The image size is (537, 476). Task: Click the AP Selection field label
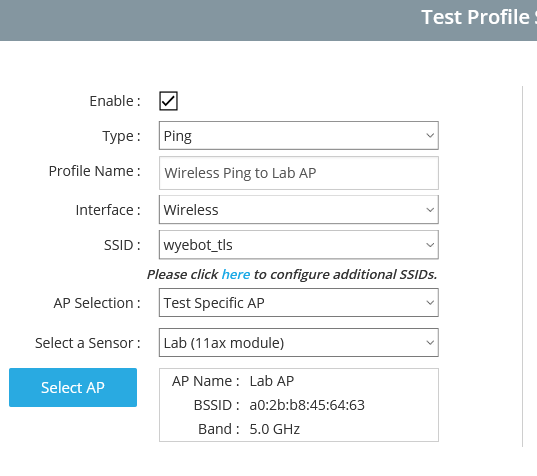97,303
